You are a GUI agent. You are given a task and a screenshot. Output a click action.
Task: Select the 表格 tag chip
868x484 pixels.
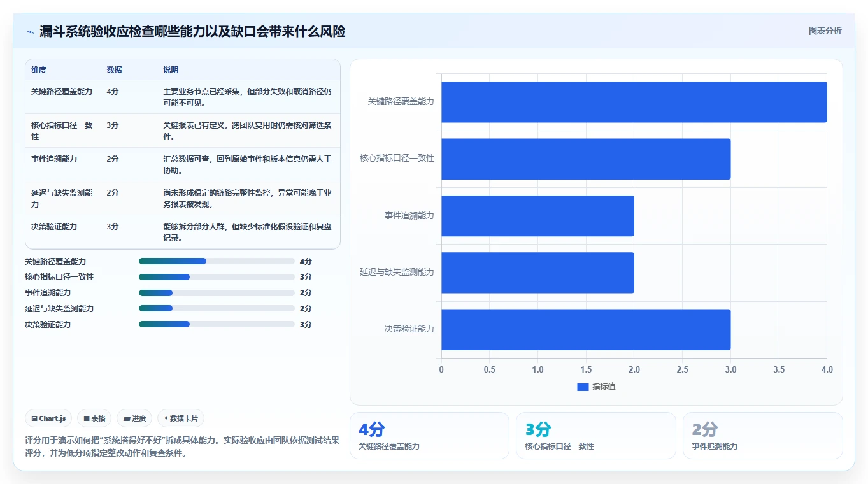point(94,418)
